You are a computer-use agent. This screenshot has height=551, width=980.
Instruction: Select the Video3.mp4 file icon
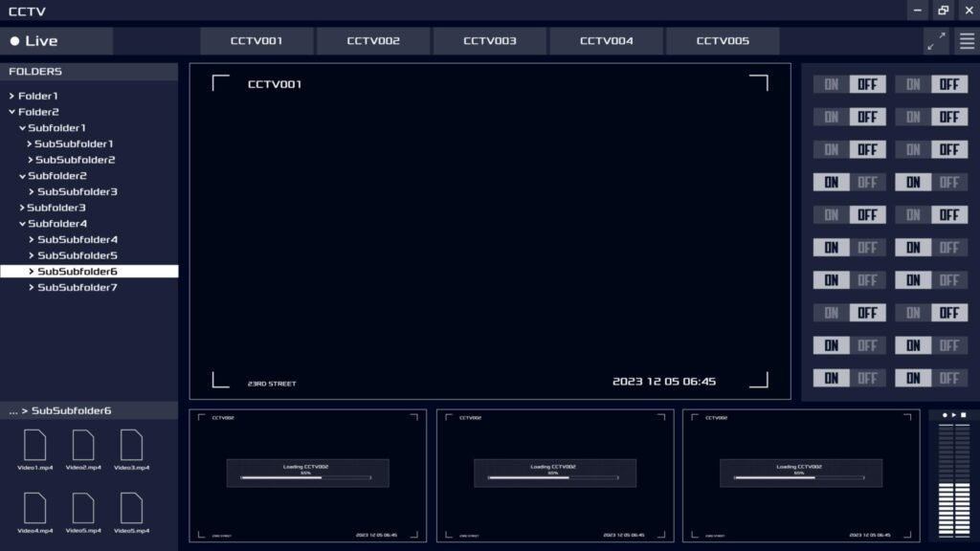tap(131, 446)
